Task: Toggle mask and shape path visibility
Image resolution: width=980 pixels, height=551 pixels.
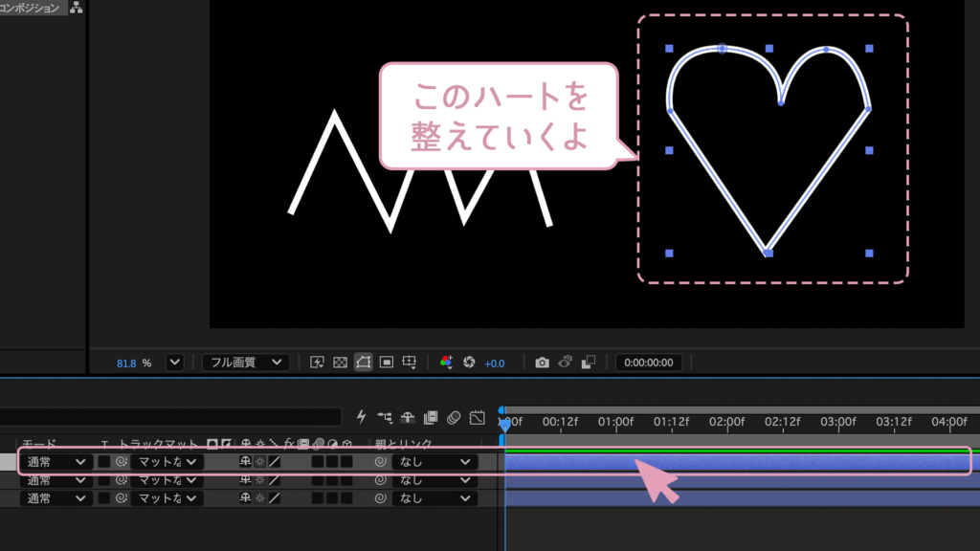Action: [363, 363]
